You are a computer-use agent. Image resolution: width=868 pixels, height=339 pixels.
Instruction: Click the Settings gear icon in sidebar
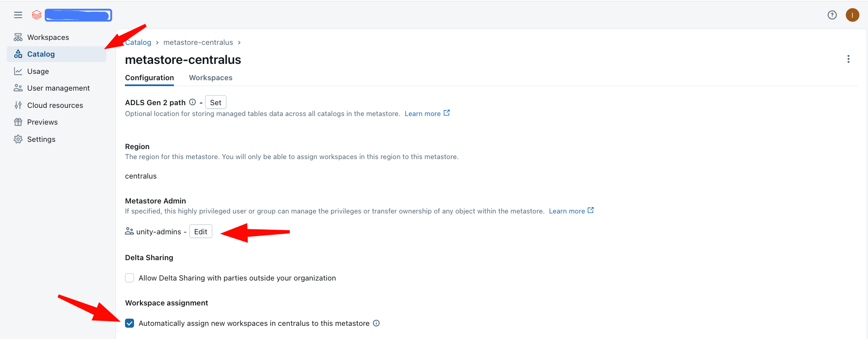pyautogui.click(x=18, y=139)
